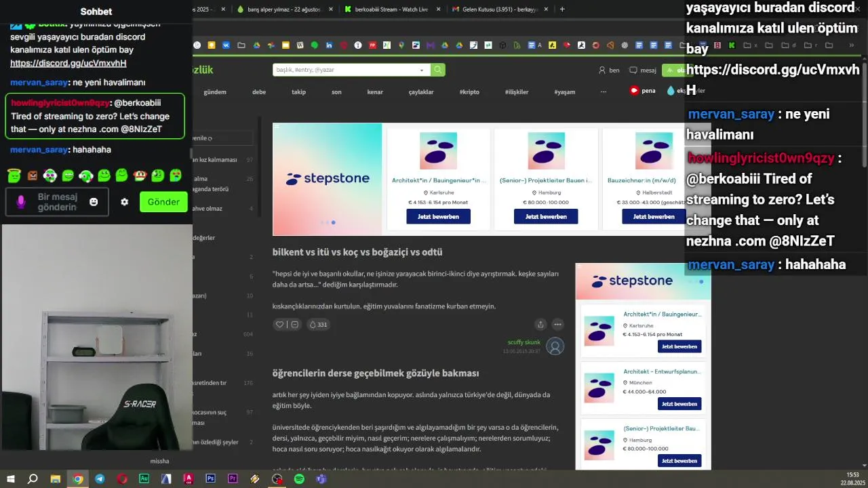This screenshot has height=488, width=868.
Task: Close the berkoabiii Stream tab
Action: click(438, 9)
